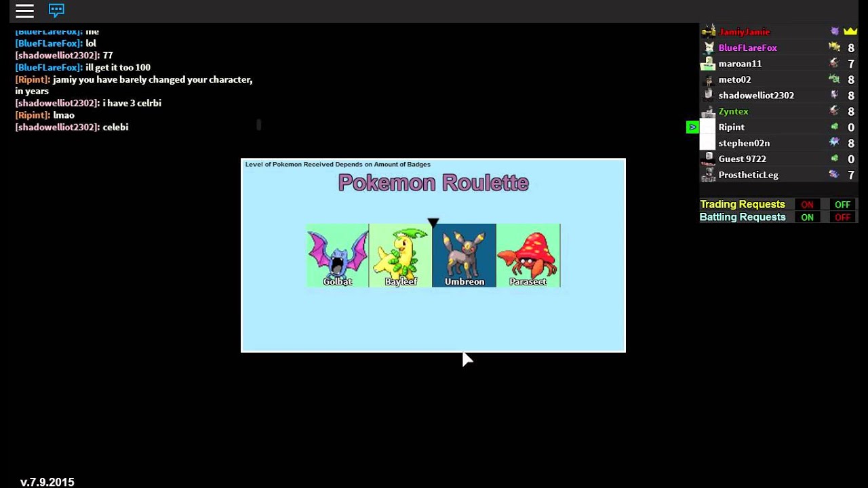The height and width of the screenshot is (488, 868).
Task: Select the Golbat roulette tile
Action: pos(338,256)
